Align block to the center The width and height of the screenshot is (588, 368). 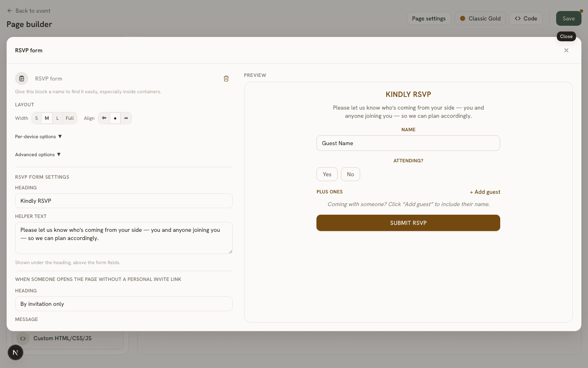pos(115,118)
